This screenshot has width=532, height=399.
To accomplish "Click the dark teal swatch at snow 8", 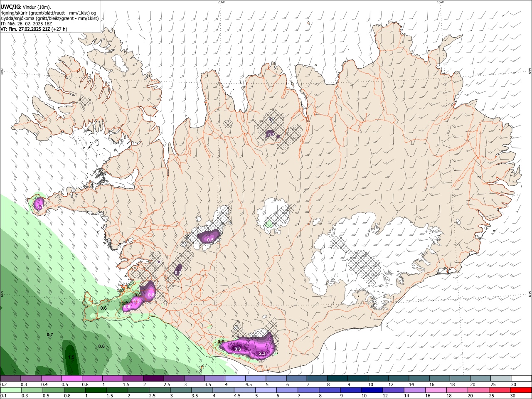I will pos(337,379).
